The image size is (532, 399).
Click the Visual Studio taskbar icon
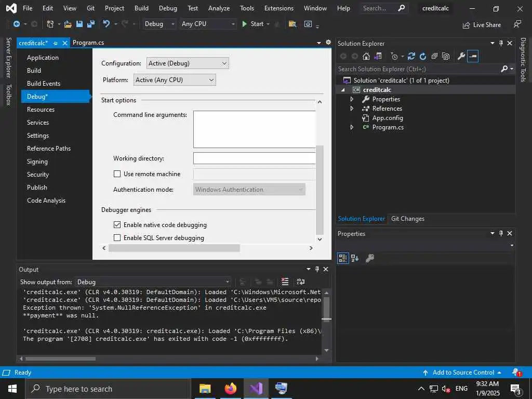pyautogui.click(x=256, y=389)
